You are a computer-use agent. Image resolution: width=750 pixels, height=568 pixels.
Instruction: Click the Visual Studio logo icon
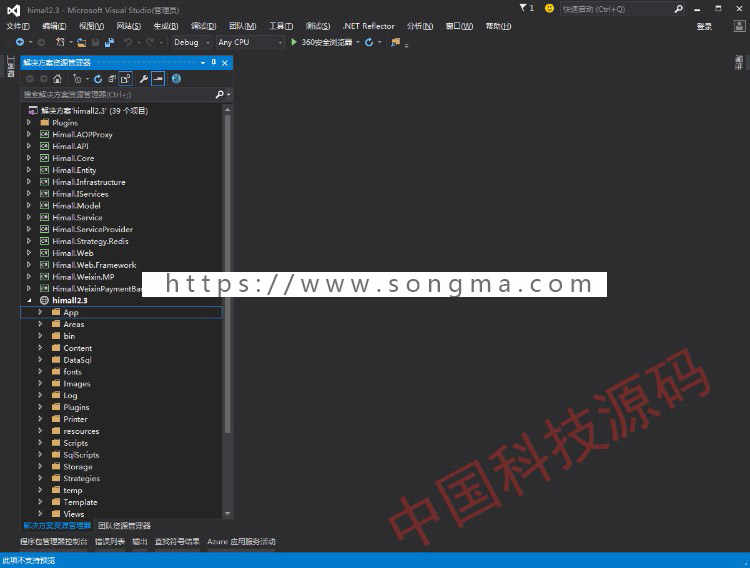point(14,10)
